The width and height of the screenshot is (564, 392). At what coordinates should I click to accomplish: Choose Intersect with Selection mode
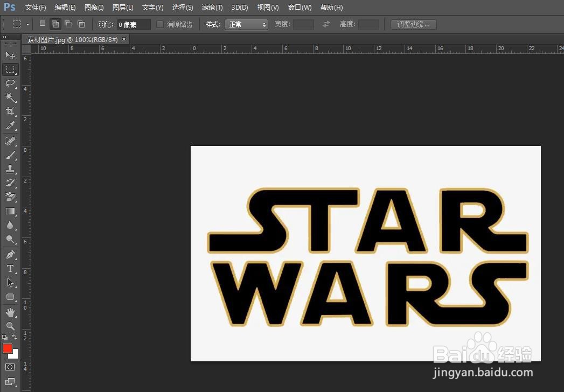[81, 24]
